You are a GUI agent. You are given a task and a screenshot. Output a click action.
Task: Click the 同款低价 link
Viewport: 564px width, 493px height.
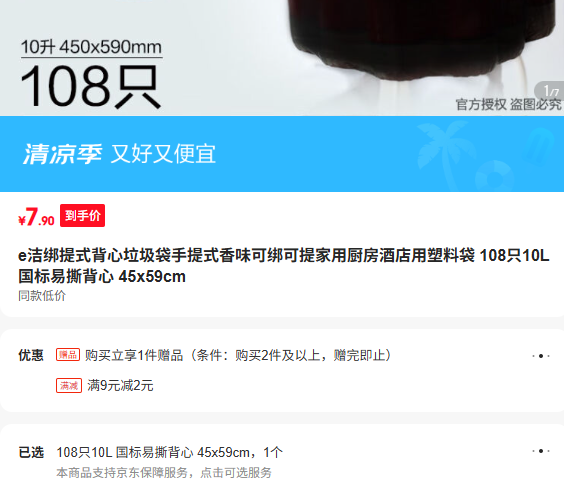click(42, 296)
